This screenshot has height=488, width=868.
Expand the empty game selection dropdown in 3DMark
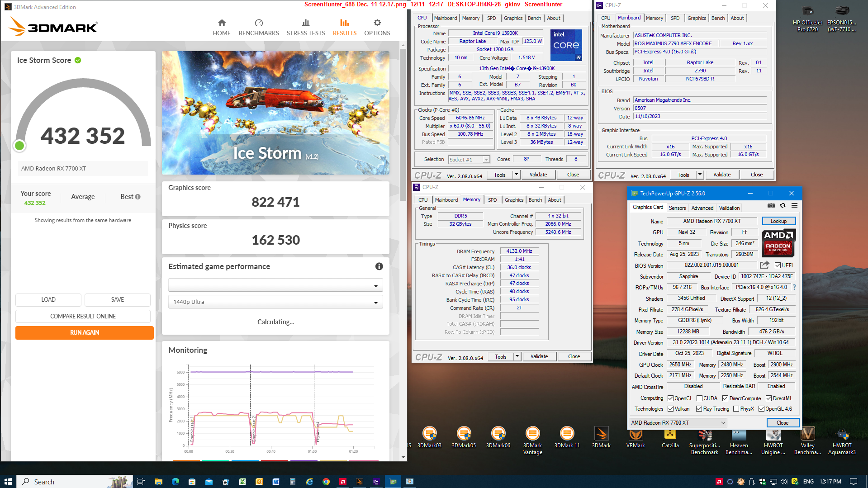pyautogui.click(x=275, y=285)
